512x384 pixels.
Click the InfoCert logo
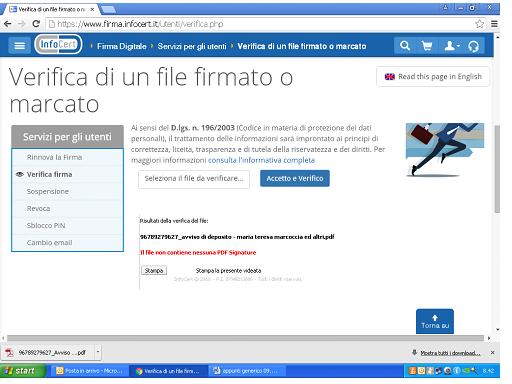pos(58,44)
